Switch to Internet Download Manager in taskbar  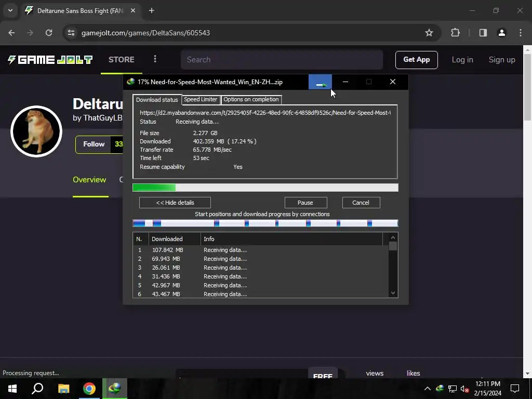click(115, 389)
